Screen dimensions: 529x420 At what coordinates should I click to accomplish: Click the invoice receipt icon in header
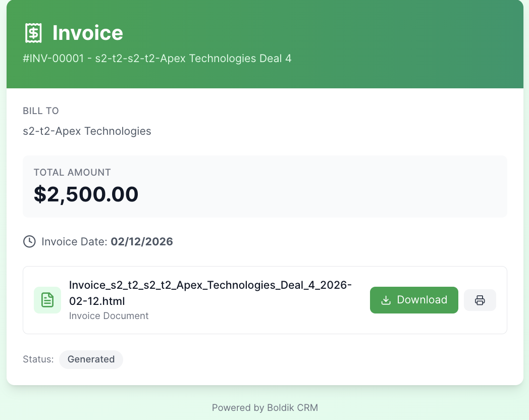33,33
